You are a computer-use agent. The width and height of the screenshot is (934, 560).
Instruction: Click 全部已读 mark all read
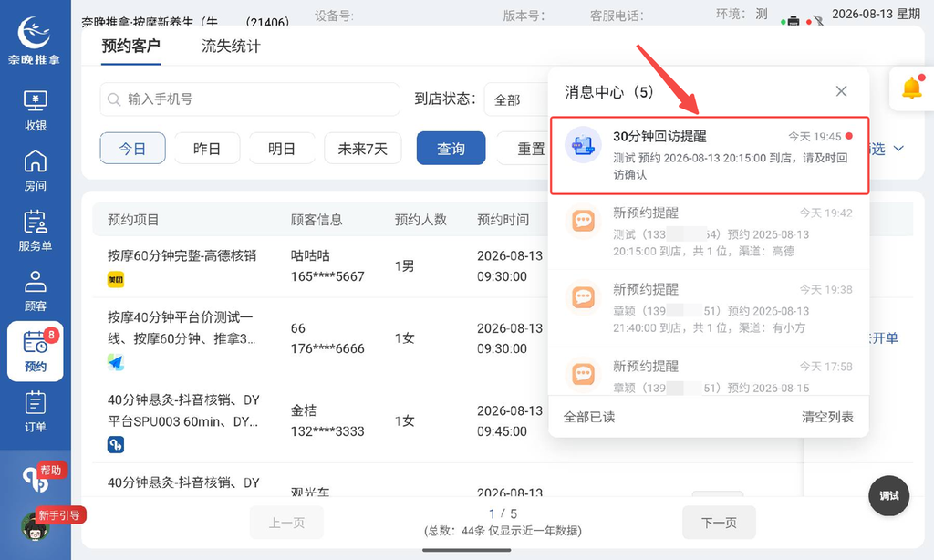tap(589, 417)
